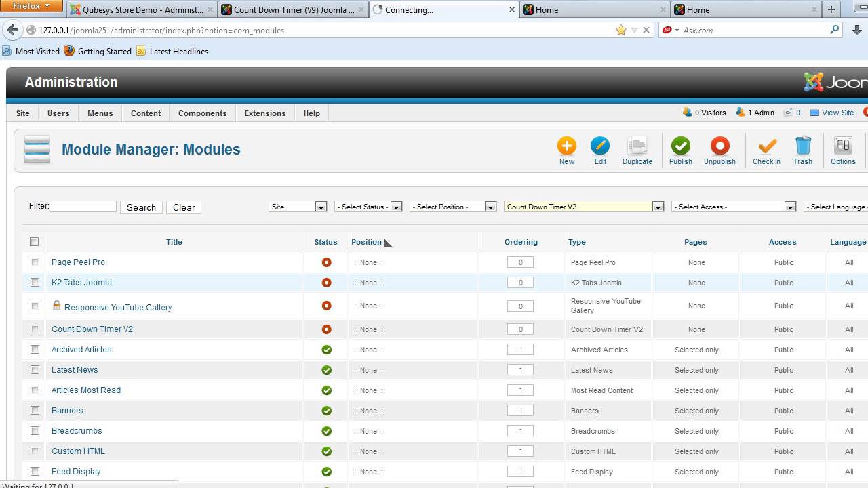868x488 pixels.
Task: Open the Site client filter dropdown
Action: click(298, 207)
